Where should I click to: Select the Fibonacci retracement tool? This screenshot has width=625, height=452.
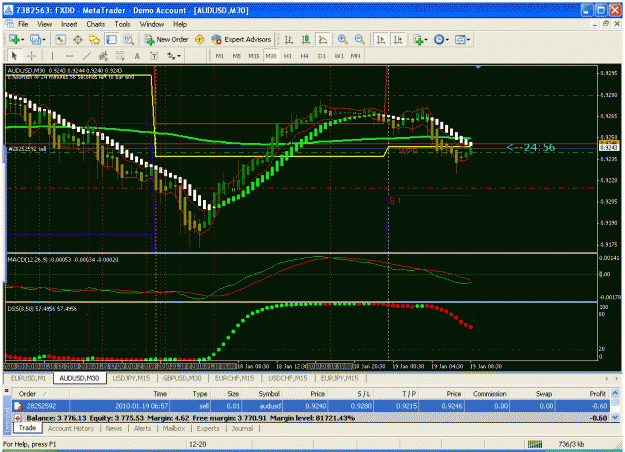[120, 56]
